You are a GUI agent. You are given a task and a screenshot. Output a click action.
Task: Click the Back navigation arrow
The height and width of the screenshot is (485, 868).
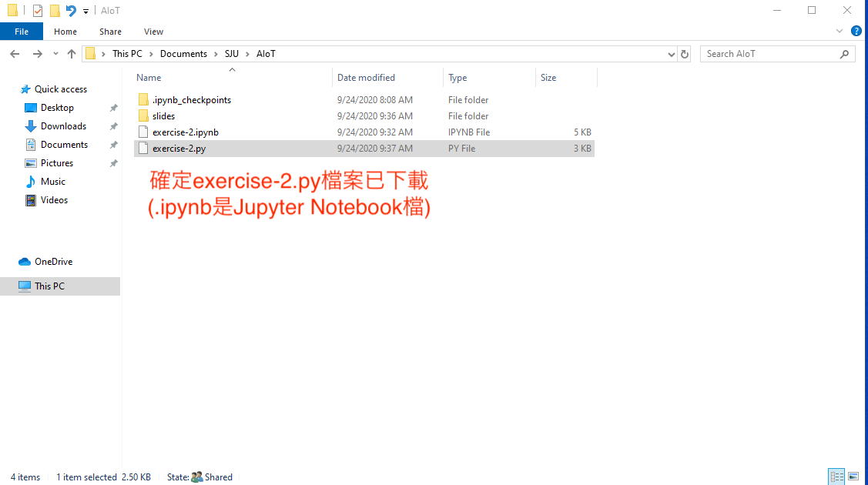tap(15, 54)
